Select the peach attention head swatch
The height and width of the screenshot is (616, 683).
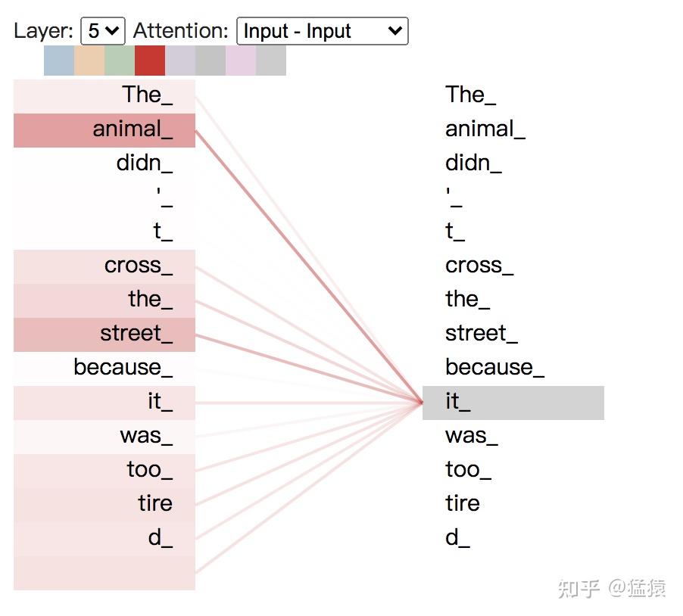89,60
